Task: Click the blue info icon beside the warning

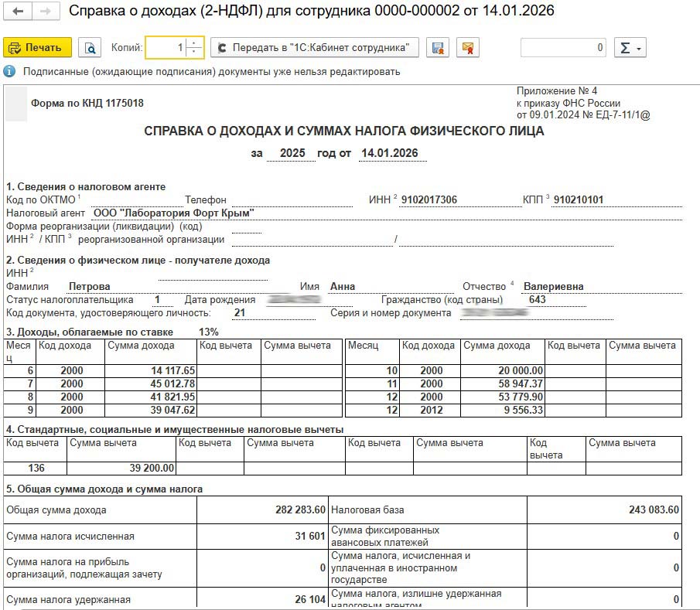Action: [9, 71]
